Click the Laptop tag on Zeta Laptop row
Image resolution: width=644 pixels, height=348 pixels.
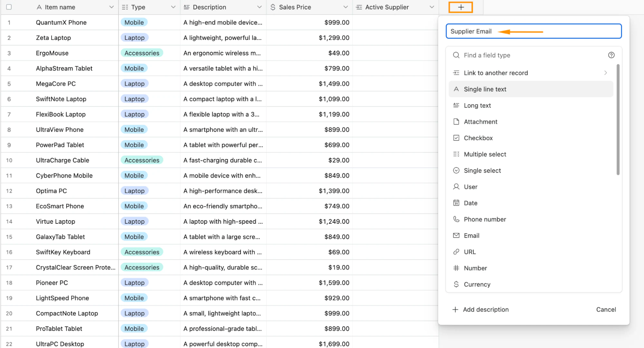pos(134,38)
